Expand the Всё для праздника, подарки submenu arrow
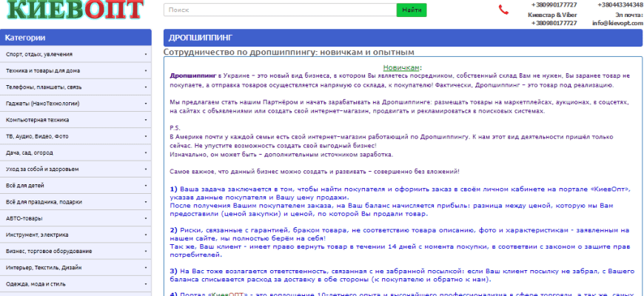Image resolution: width=644 pixels, height=296 pixels. pos(146,202)
